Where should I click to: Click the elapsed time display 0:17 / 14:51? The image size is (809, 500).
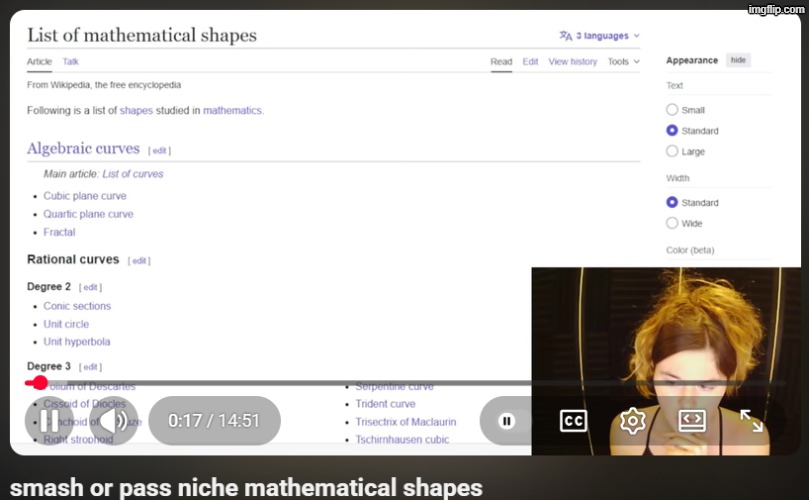point(214,421)
